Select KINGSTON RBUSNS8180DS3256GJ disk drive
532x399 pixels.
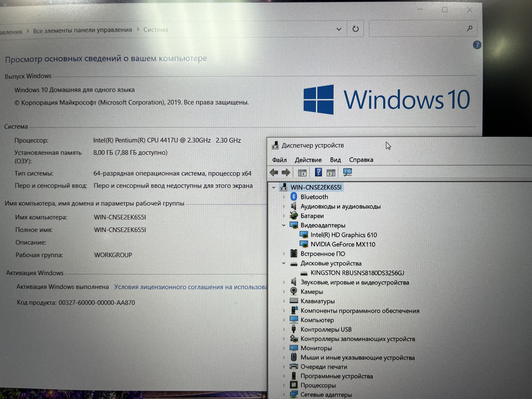click(x=357, y=273)
